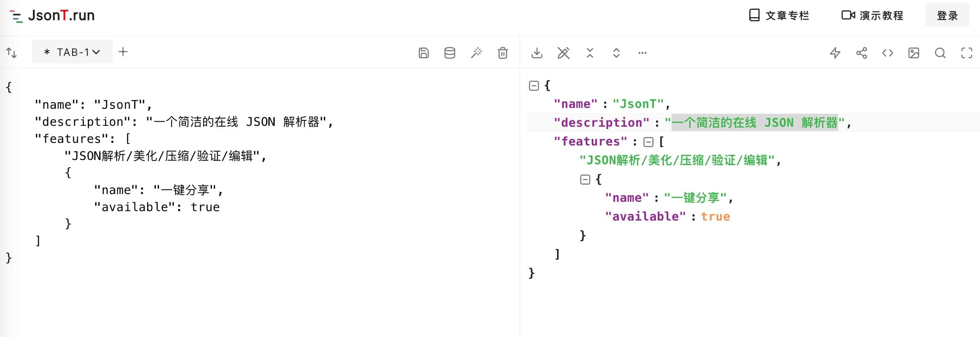Click the orange true value in tree

pyautogui.click(x=716, y=217)
